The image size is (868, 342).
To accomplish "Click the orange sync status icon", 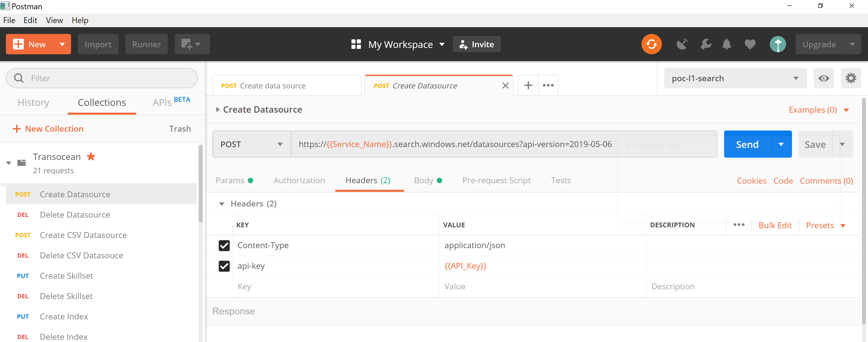I will (651, 44).
